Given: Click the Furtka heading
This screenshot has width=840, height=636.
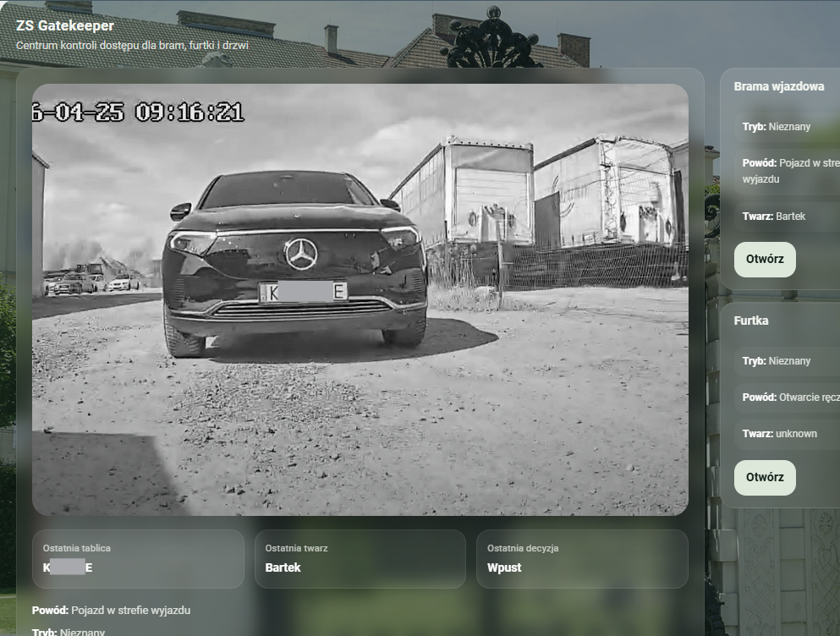Looking at the screenshot, I should [751, 321].
